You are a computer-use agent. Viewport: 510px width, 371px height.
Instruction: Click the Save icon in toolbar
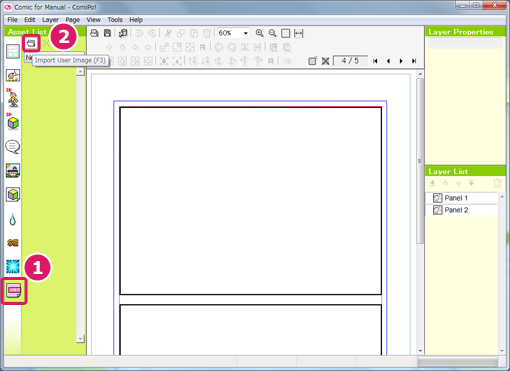(x=107, y=33)
